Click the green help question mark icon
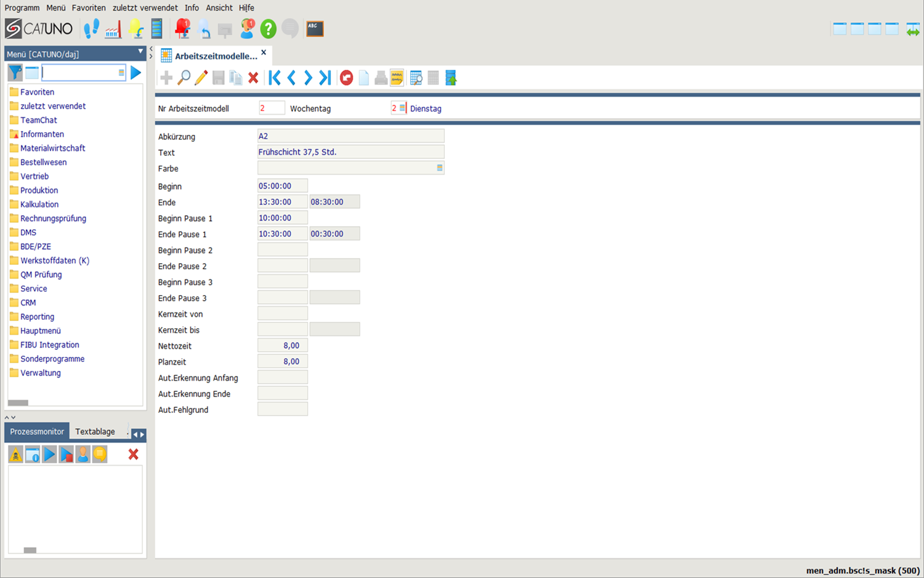The height and width of the screenshot is (578, 924). [268, 28]
